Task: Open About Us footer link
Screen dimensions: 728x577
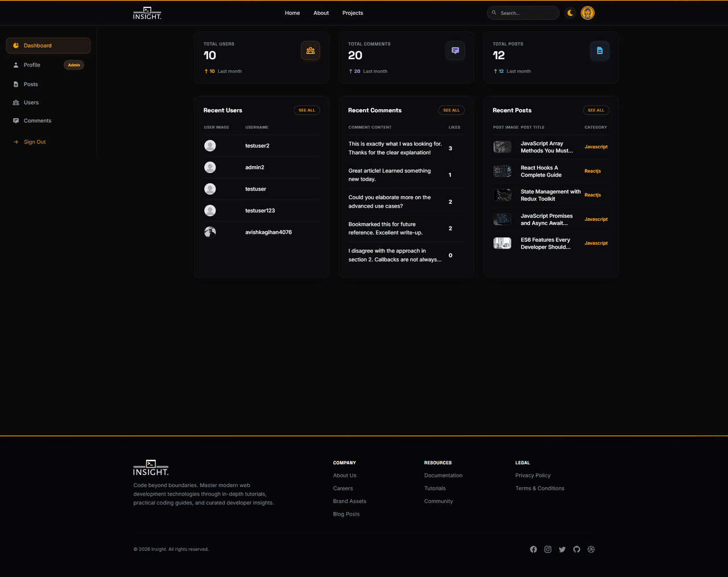Action: [x=345, y=476]
